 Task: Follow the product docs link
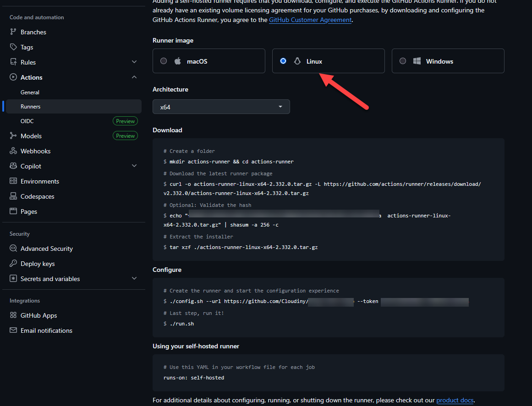(455, 401)
